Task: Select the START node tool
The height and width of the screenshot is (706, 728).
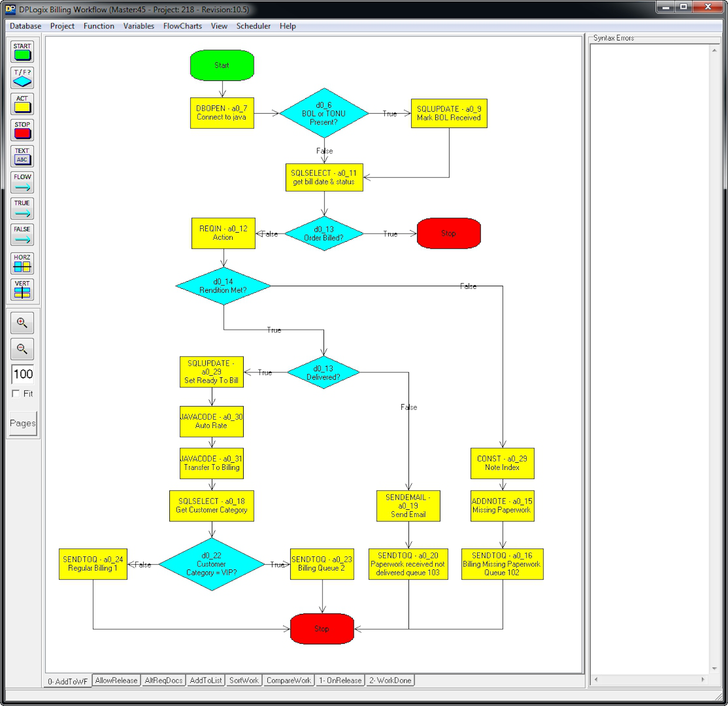Action: pyautogui.click(x=22, y=52)
